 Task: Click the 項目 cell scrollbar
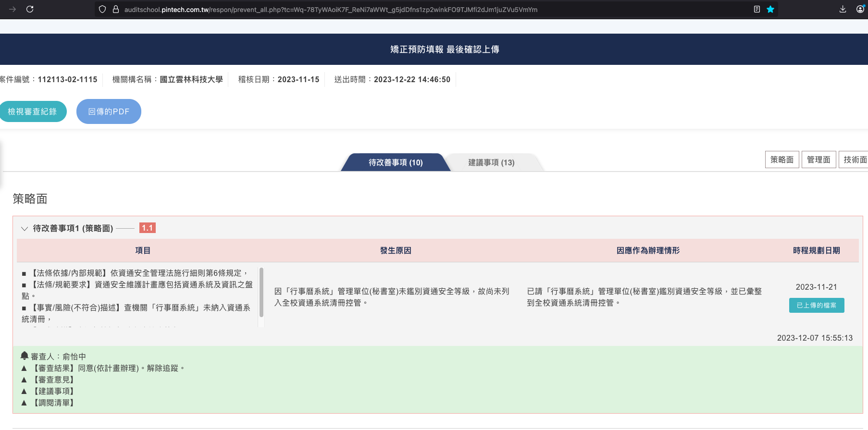click(261, 293)
